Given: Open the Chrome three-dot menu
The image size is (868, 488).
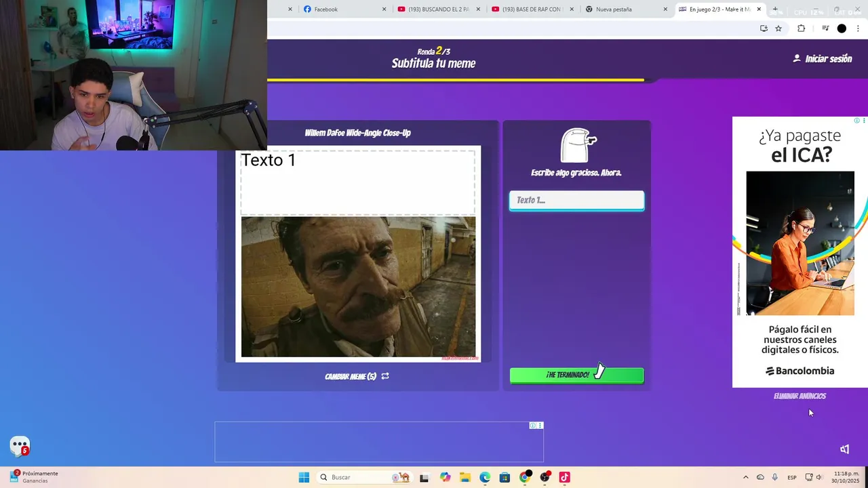Looking at the screenshot, I should click(859, 28).
